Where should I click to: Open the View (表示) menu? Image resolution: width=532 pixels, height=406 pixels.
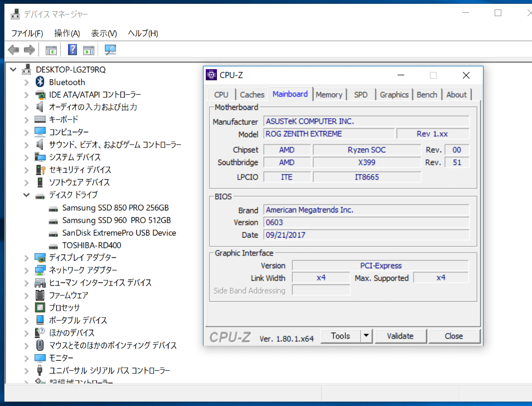click(104, 33)
